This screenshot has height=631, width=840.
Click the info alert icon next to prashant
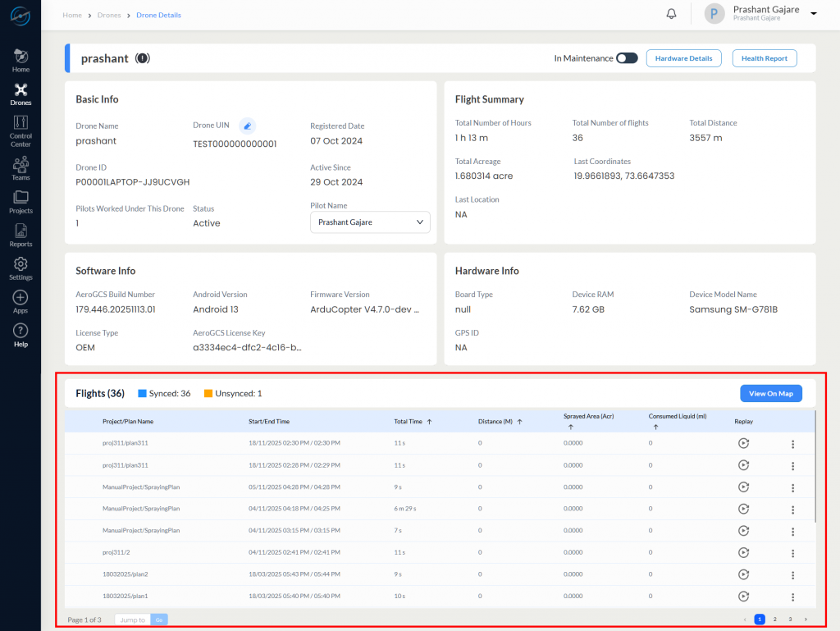pyautogui.click(x=143, y=58)
